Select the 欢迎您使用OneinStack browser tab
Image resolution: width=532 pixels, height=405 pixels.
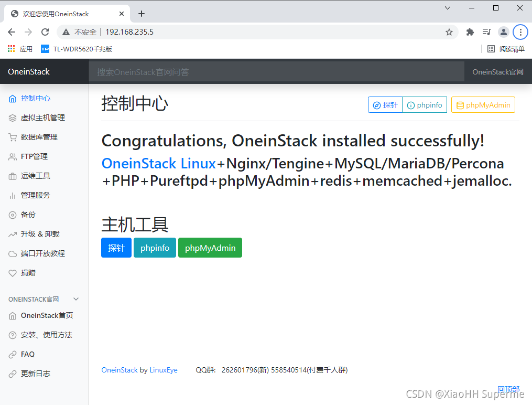(67, 14)
